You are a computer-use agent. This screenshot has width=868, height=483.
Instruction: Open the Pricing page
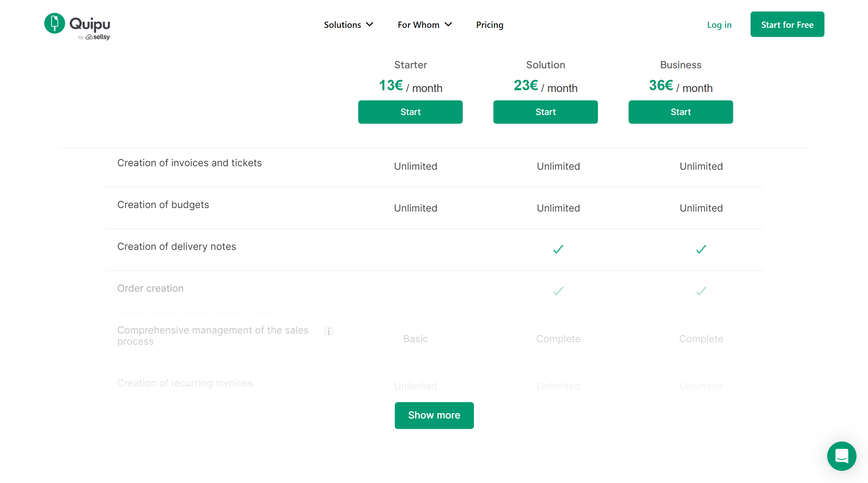[x=490, y=25]
